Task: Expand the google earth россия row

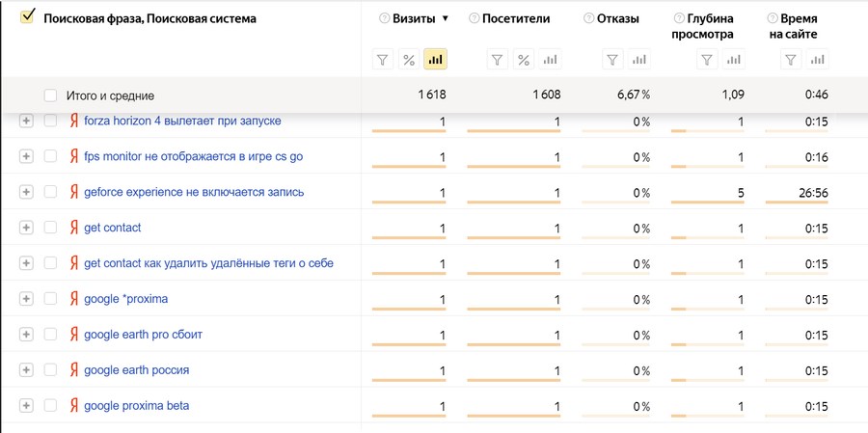Action: pyautogui.click(x=26, y=370)
